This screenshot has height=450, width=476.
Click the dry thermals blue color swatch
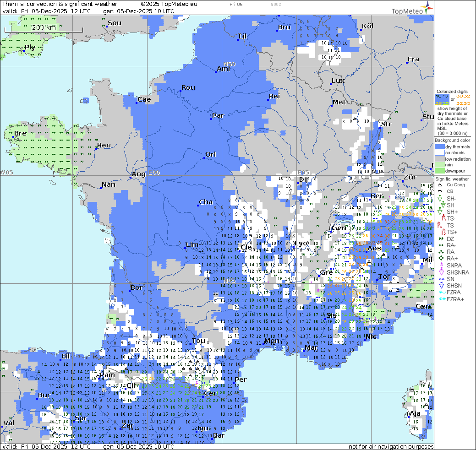439,147
